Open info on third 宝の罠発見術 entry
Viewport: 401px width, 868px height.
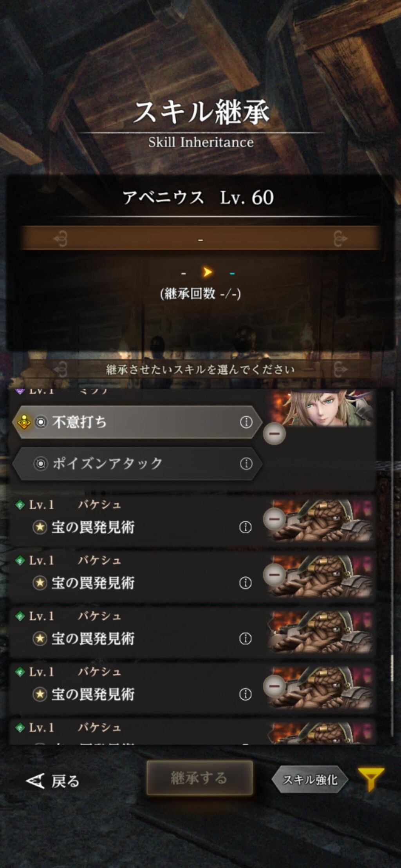point(245,638)
